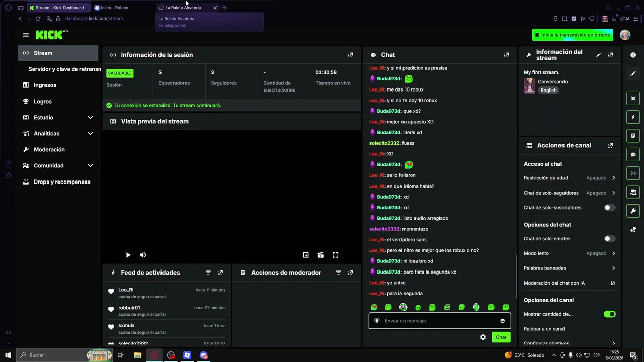Go to Ingresos in sidebar

(58, 85)
